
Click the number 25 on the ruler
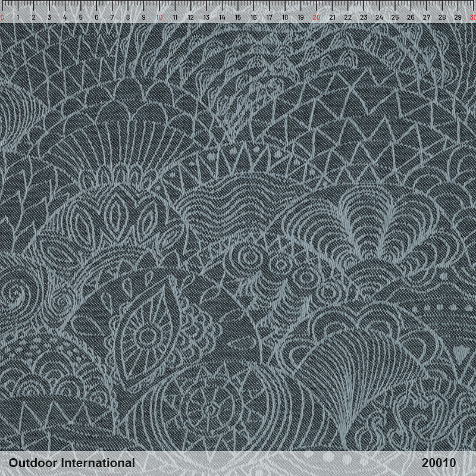point(394,17)
